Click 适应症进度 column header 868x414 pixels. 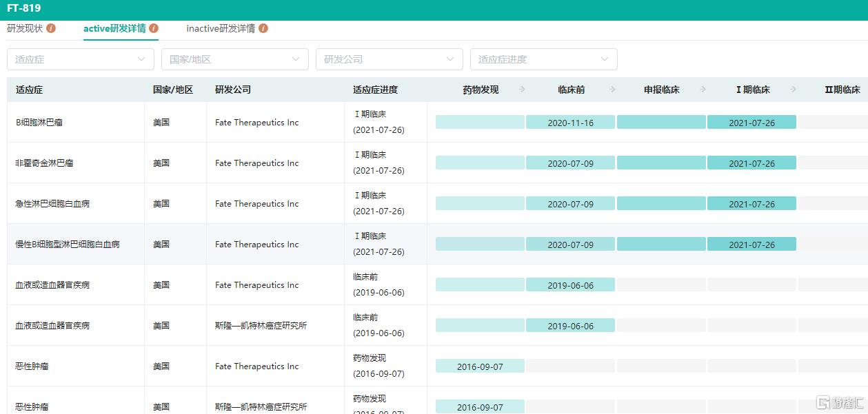[375, 90]
